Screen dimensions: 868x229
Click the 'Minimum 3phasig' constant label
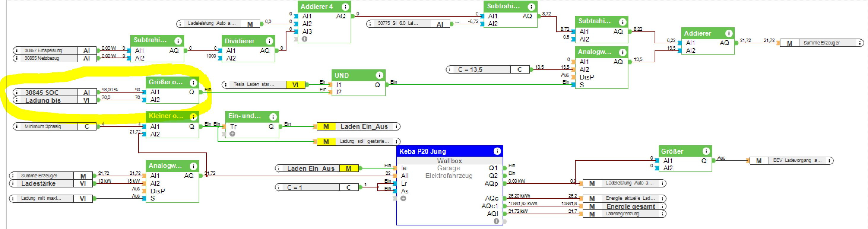[x=43, y=127]
